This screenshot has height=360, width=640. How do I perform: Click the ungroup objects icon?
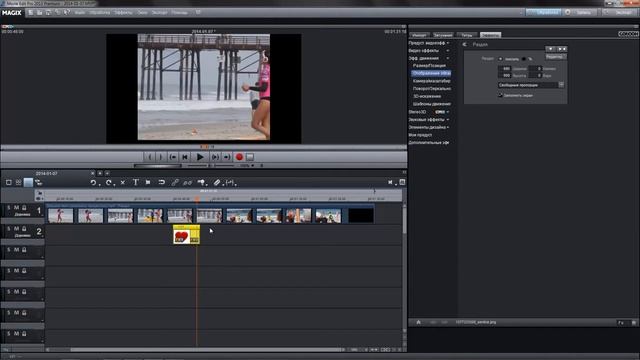coord(188,182)
